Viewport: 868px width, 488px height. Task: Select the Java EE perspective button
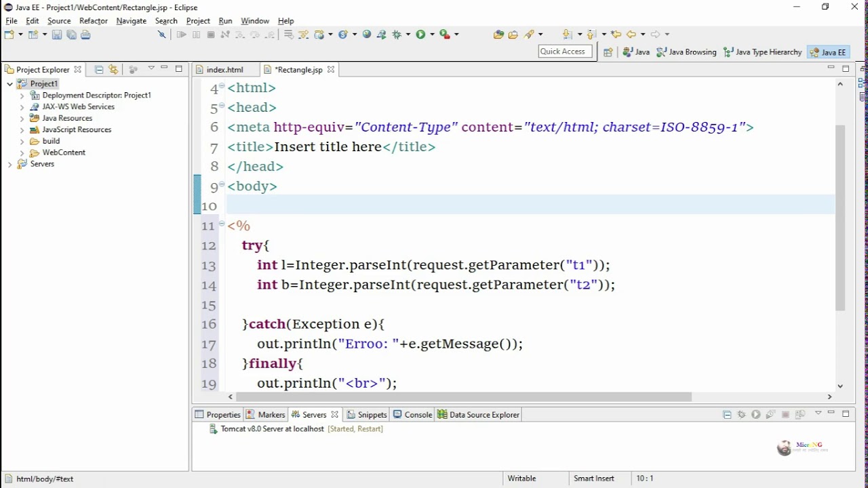[827, 52]
